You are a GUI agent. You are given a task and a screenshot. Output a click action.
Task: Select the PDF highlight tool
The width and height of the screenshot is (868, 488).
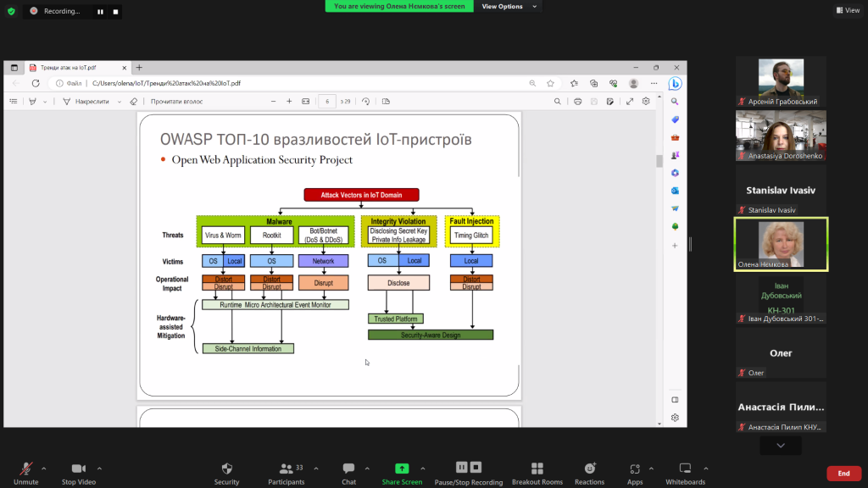(x=33, y=102)
